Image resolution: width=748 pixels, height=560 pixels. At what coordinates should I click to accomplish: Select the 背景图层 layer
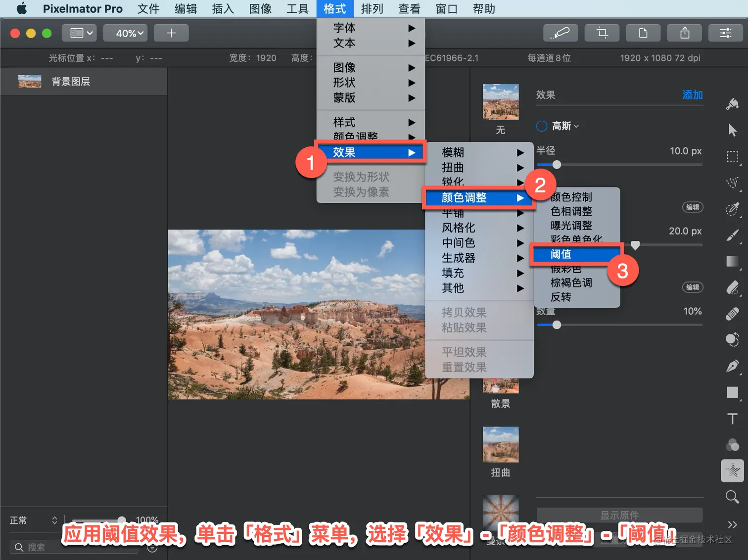click(x=84, y=82)
